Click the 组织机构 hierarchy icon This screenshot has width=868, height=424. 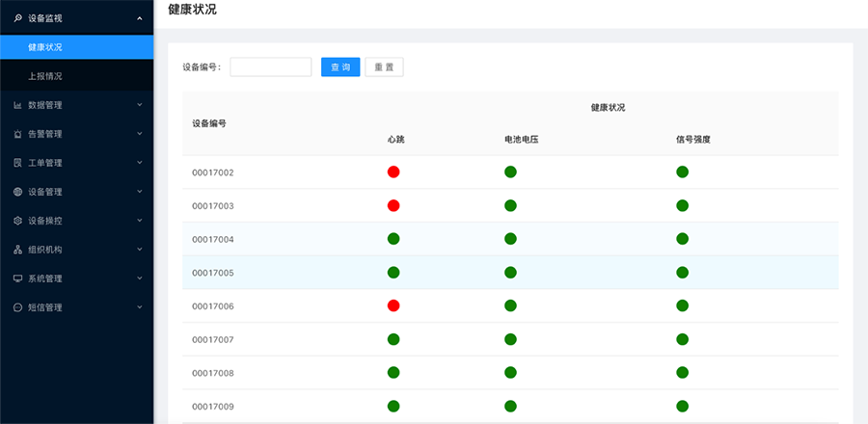(x=17, y=250)
